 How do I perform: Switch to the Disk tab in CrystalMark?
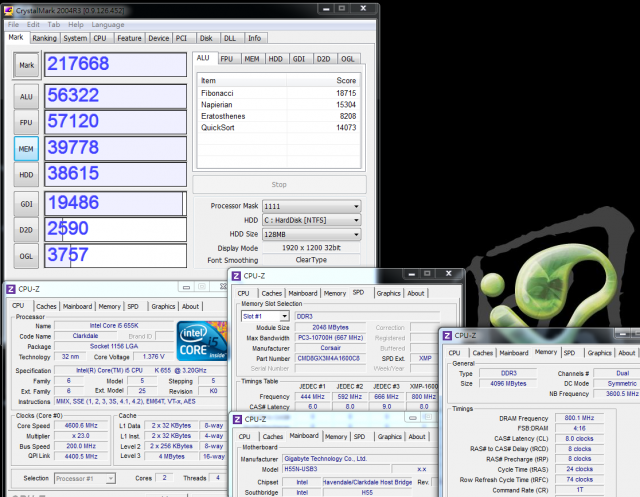coord(206,38)
